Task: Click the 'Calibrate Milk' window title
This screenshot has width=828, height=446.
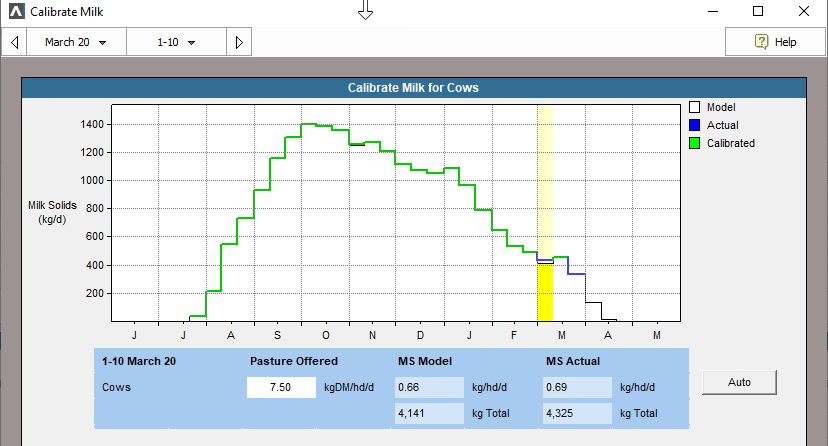Action: pos(67,12)
